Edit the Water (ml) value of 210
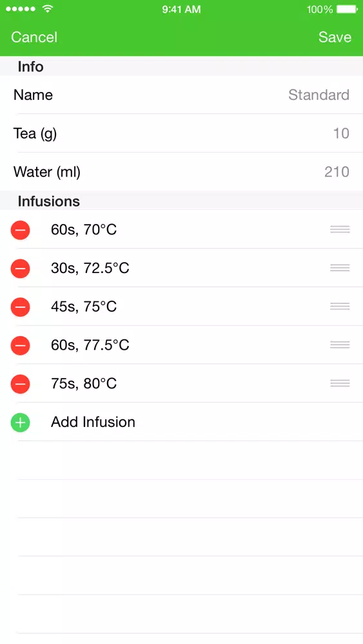The image size is (363, 644). pos(181,172)
